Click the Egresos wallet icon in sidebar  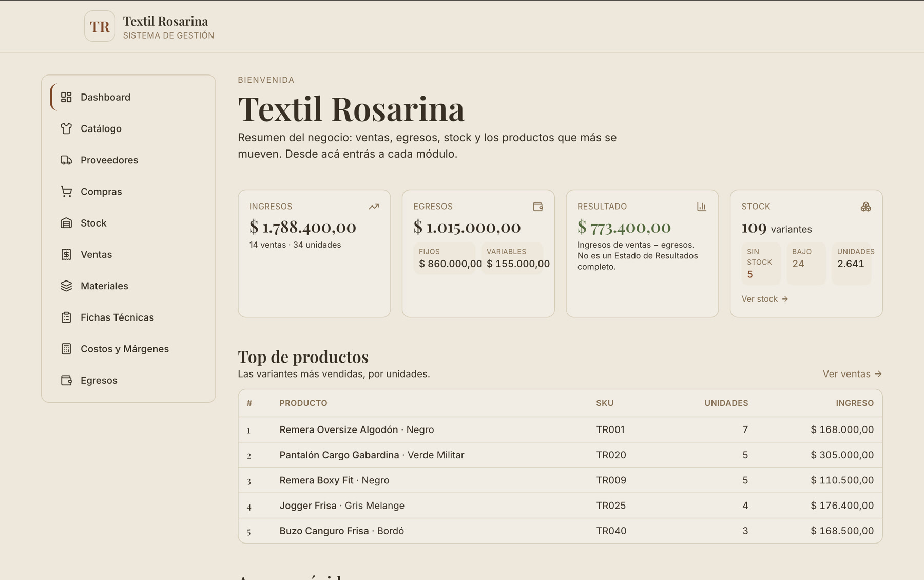click(x=66, y=380)
